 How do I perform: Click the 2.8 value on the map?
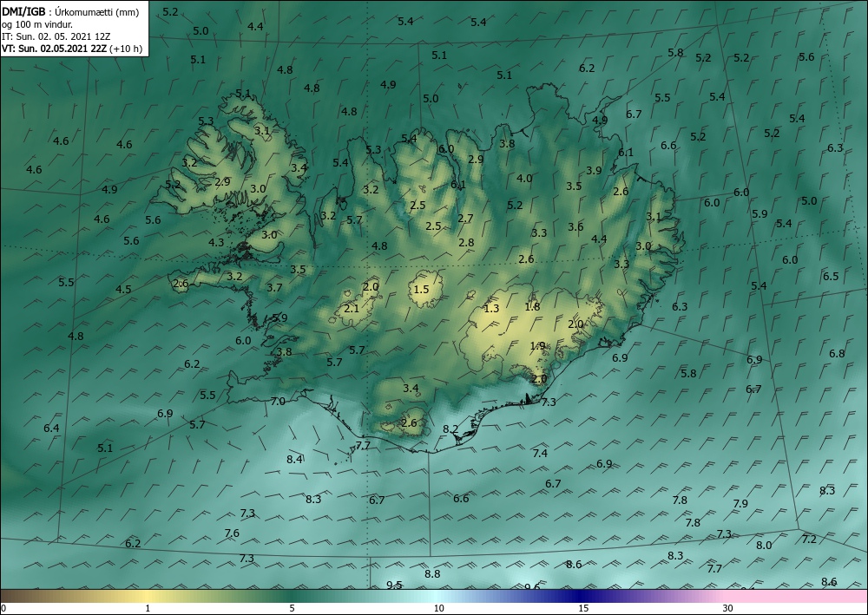point(467,242)
